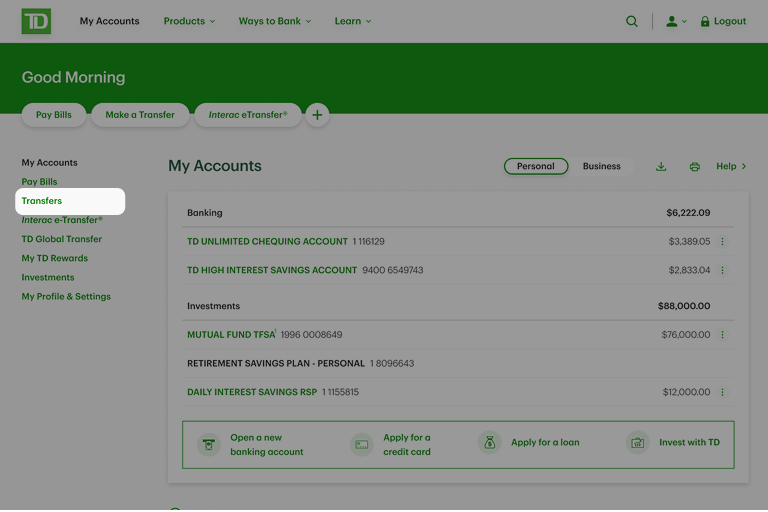Switch to Personal accounts view
Image resolution: width=768 pixels, height=512 pixels.
pyautogui.click(x=535, y=167)
